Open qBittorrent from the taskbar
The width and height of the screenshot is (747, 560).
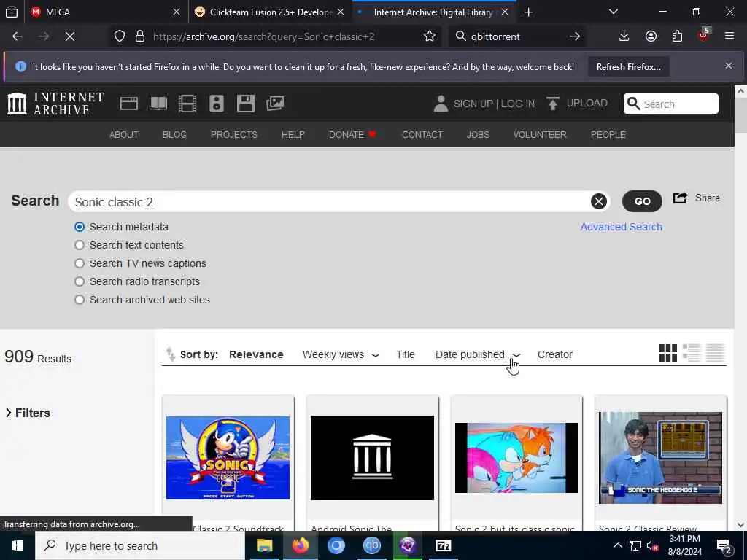pos(371,545)
